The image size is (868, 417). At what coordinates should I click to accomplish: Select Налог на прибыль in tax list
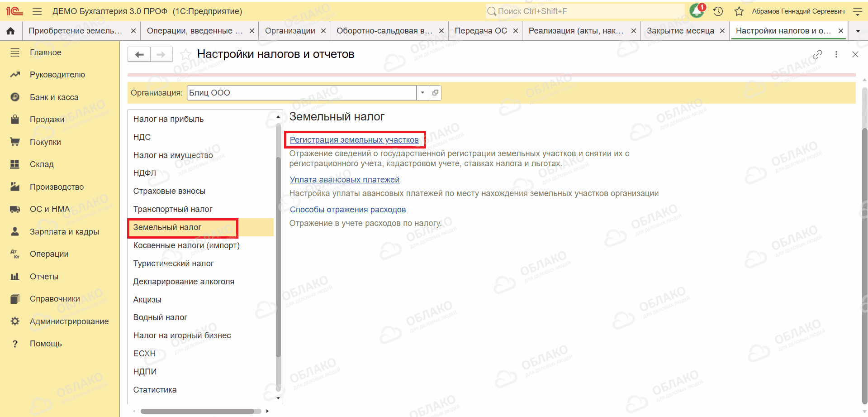pyautogui.click(x=201, y=119)
